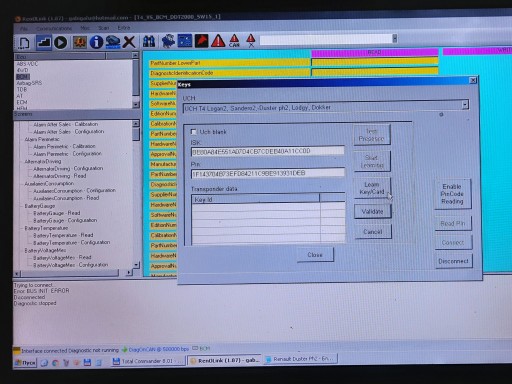This screenshot has height=384, width=512.
Task: Click the warning triangle labeled CAN
Action: click(234, 40)
